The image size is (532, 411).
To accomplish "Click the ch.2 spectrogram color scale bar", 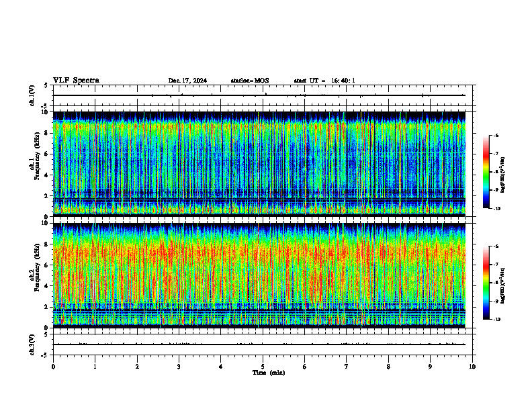I will pyautogui.click(x=486, y=283).
